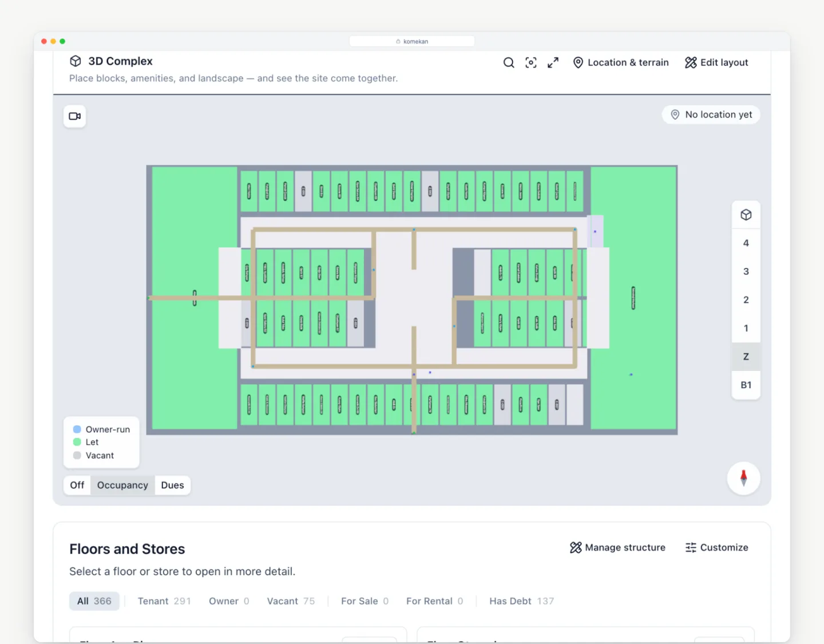Click the 3D Complex cube title icon
Viewport: 824px width, 644px height.
pyautogui.click(x=76, y=61)
